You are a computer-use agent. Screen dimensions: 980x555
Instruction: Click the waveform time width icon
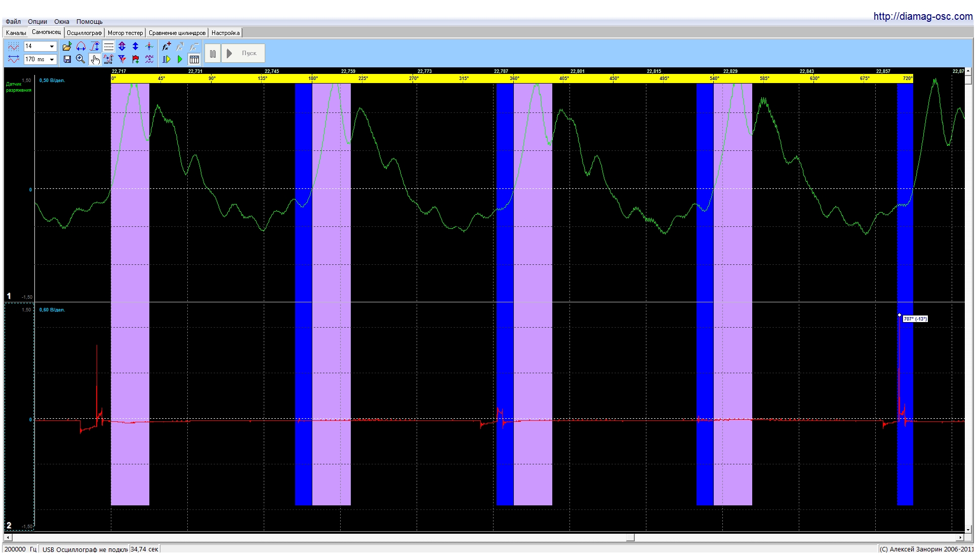[14, 59]
